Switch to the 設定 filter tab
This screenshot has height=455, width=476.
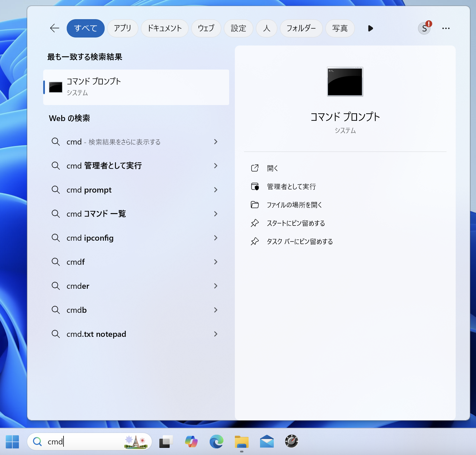pos(238,28)
